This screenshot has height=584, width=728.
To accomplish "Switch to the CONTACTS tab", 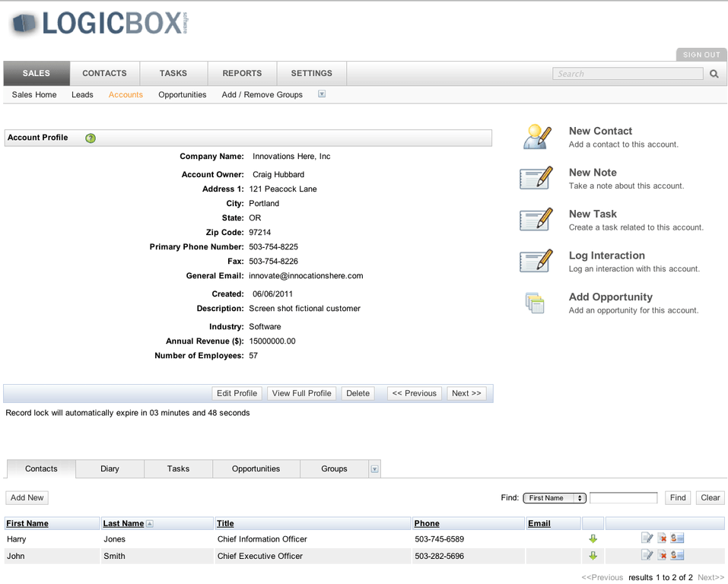I will (x=104, y=73).
